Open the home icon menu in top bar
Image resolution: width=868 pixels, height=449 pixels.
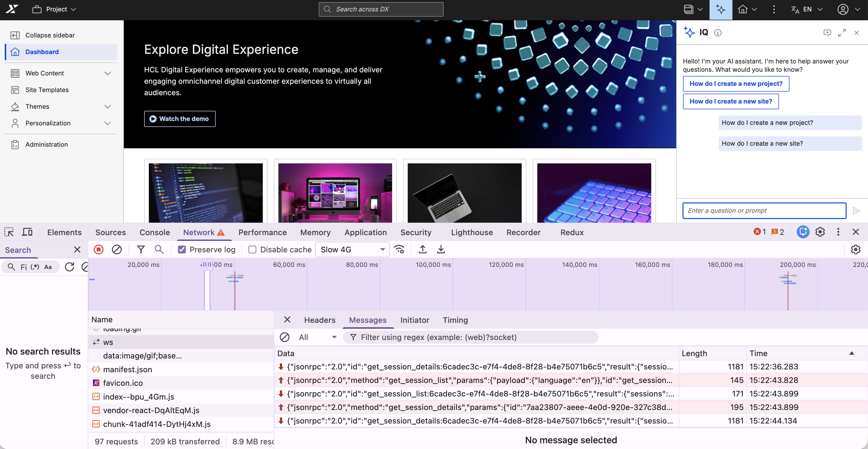tap(747, 9)
